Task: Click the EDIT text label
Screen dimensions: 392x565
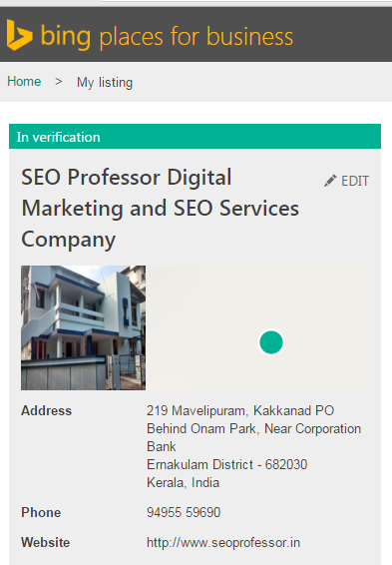Action: click(355, 181)
